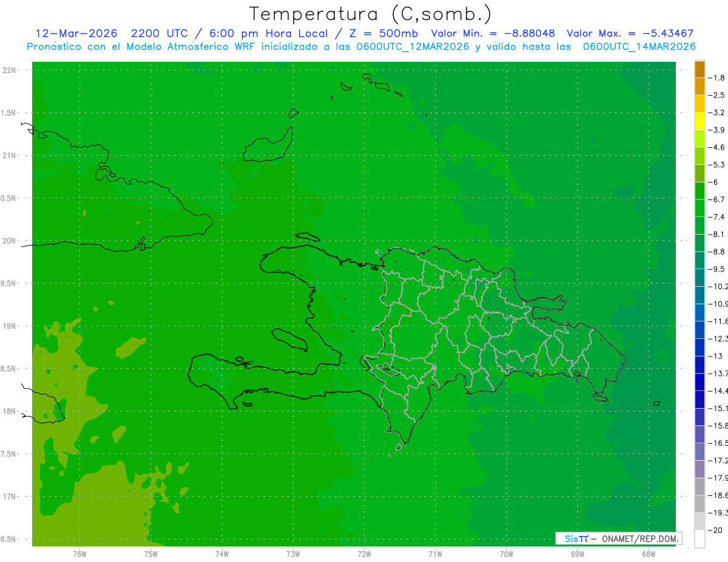Viewport: 728px width, 562px height.
Task: Click the "-3.9" colorbar value
Action: [716, 130]
